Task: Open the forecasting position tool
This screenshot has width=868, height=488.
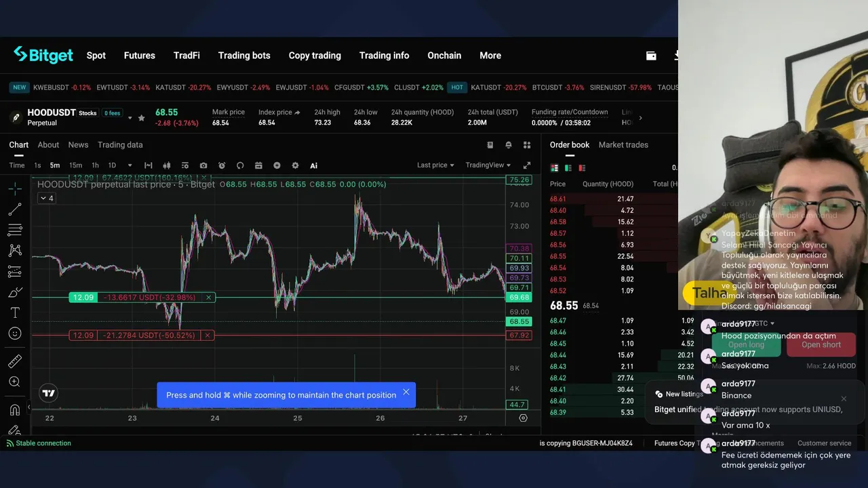Action: coord(15,272)
